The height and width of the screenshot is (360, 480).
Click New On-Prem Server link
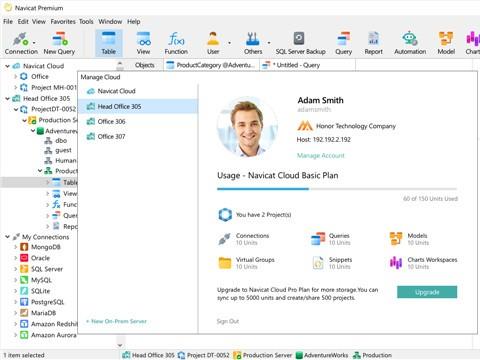[x=116, y=321]
